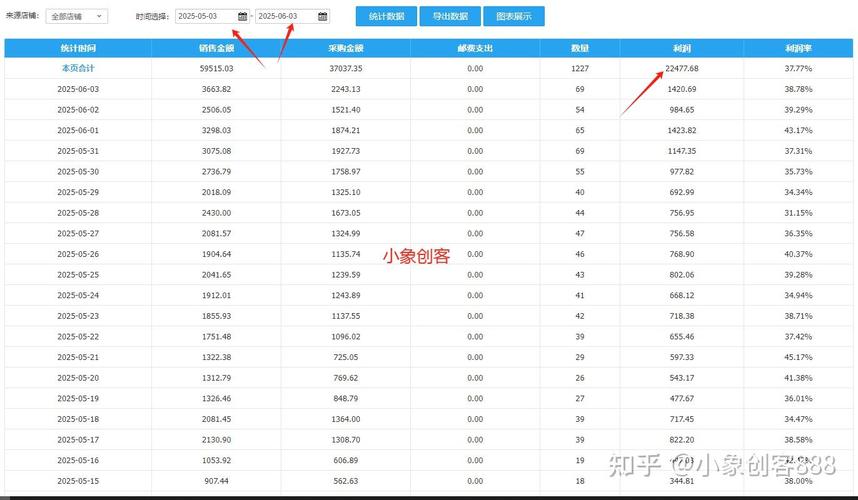Screen dimensions: 858x500
Task: Click date cell 2025-06-02
Action: tap(78, 110)
